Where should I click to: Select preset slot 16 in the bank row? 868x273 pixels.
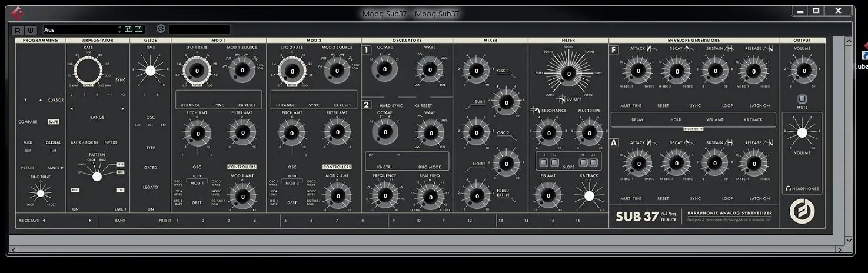coord(578,221)
